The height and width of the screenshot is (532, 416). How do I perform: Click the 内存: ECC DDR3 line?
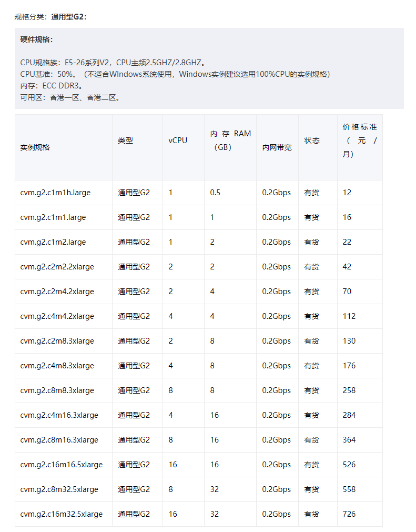[x=51, y=86]
